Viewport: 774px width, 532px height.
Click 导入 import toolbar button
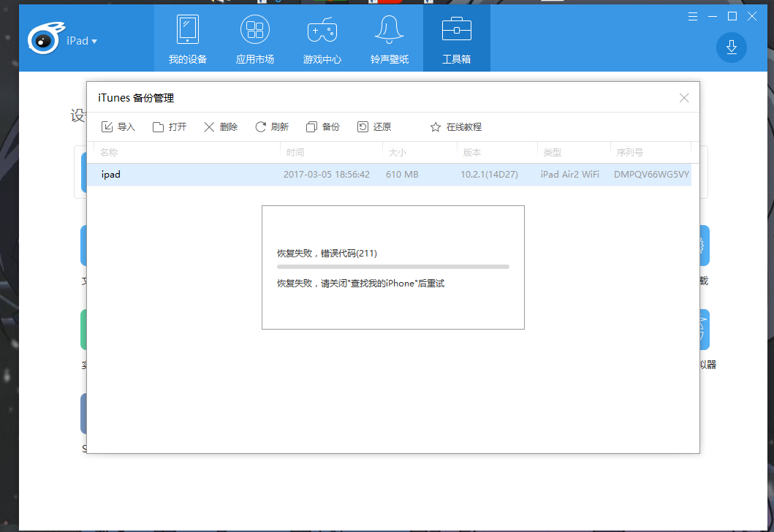[118, 127]
